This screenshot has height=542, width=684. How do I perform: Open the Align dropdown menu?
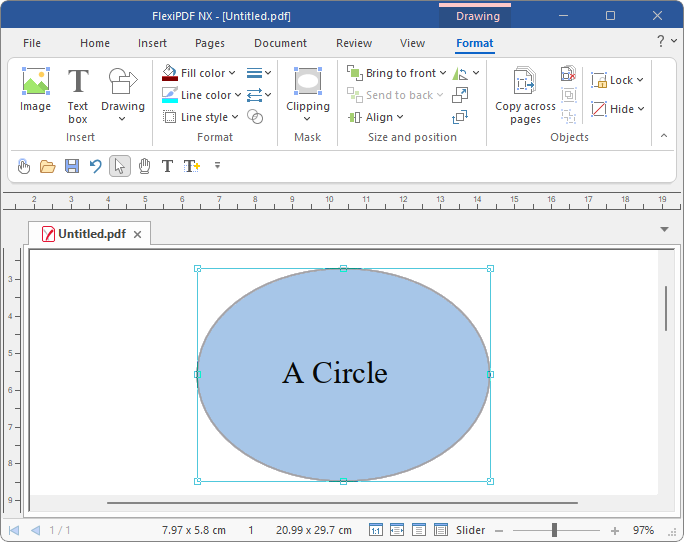[x=401, y=117]
